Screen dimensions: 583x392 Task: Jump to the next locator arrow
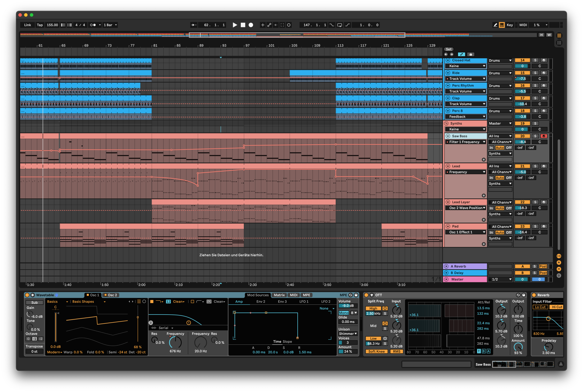(x=452, y=54)
